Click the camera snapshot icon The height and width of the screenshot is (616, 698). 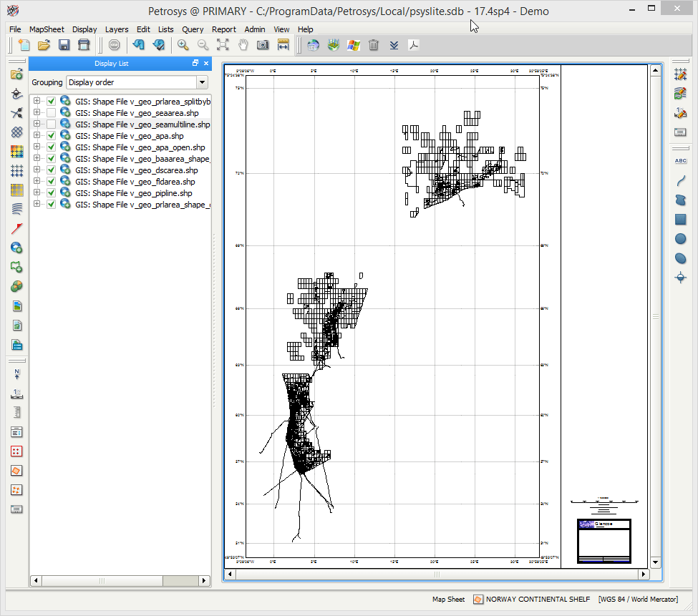[263, 45]
